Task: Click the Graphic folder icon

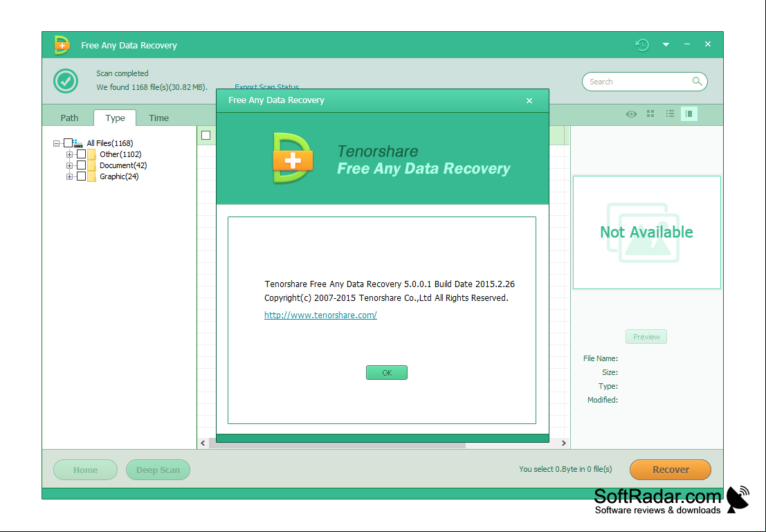Action: pyautogui.click(x=91, y=177)
